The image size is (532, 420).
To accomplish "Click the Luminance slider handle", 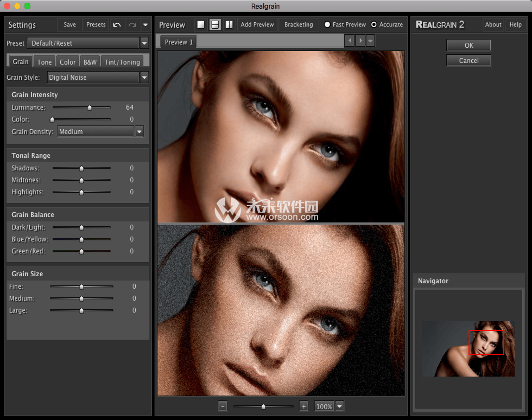I will [x=90, y=107].
